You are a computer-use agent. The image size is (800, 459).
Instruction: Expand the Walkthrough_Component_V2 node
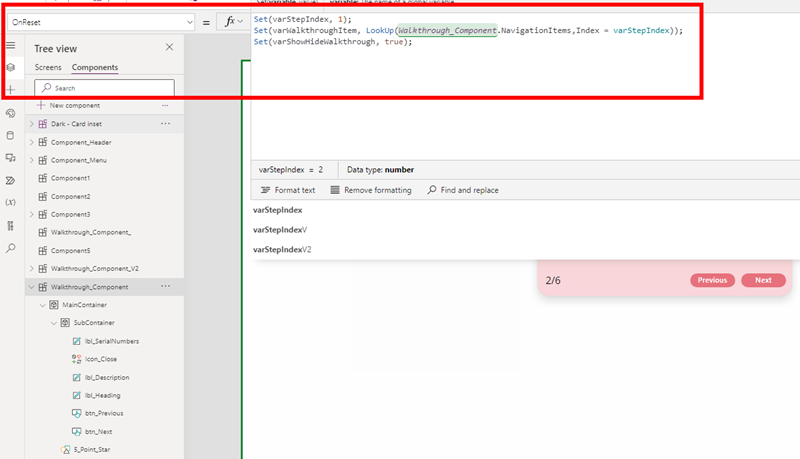tap(32, 268)
